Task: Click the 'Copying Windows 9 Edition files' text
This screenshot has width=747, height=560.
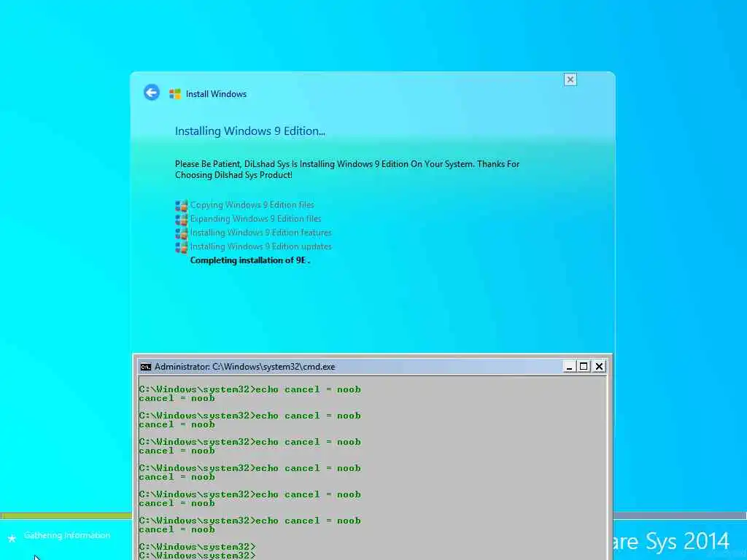Action: click(252, 205)
